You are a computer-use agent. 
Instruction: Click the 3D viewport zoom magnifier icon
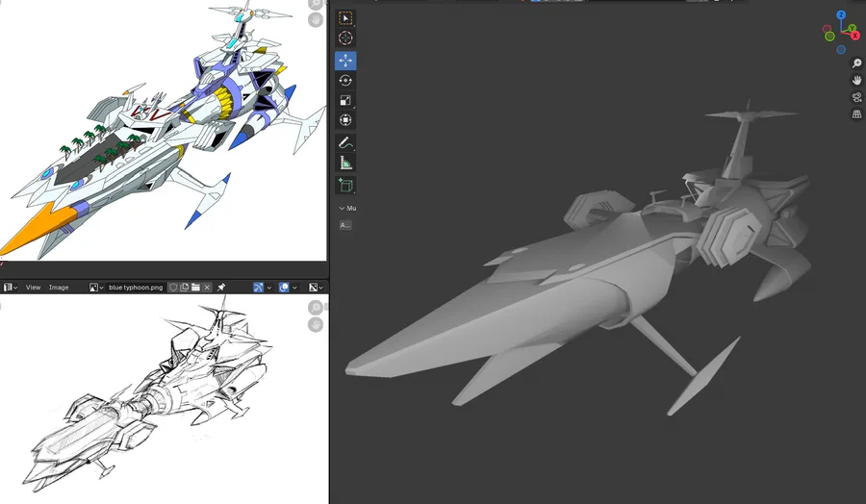point(856,63)
